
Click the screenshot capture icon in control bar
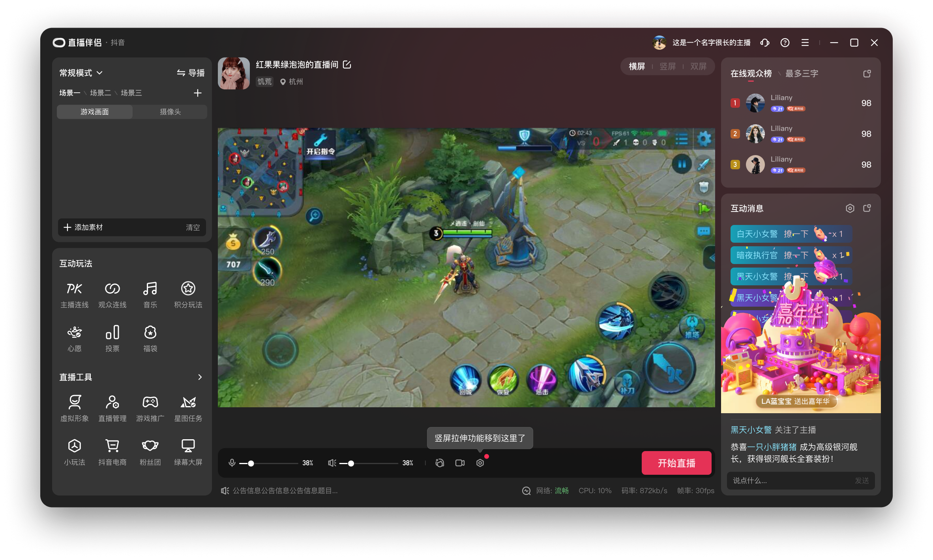click(x=440, y=463)
